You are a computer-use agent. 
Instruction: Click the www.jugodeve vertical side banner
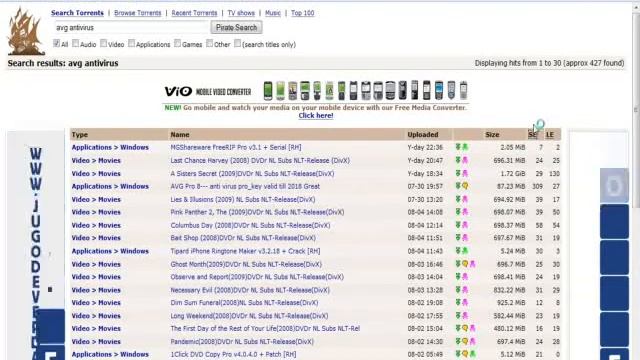[36, 245]
